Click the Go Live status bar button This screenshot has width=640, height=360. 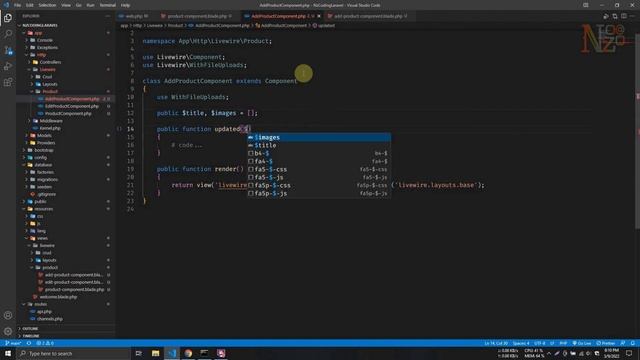pos(582,343)
